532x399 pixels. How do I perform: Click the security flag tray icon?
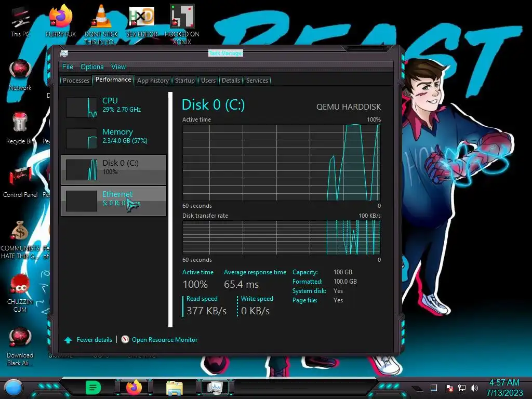(449, 388)
